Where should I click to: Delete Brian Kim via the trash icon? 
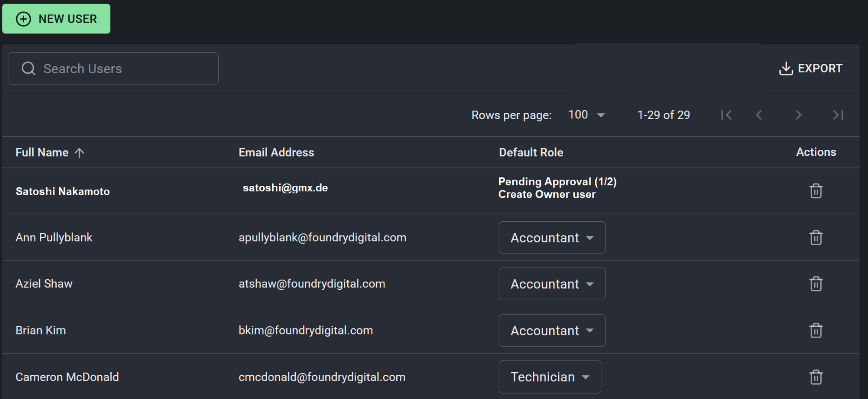[x=815, y=330]
